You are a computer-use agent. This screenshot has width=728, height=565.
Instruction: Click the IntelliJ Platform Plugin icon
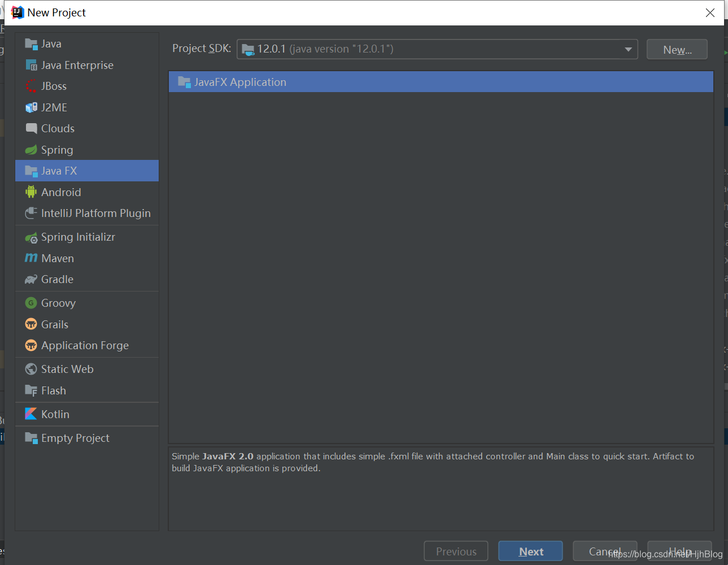pyautogui.click(x=31, y=213)
